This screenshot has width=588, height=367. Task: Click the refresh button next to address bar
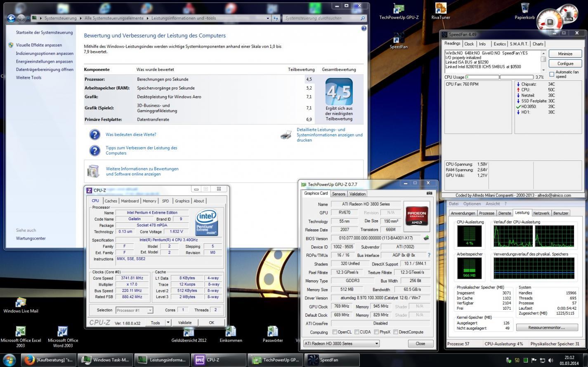[276, 18]
